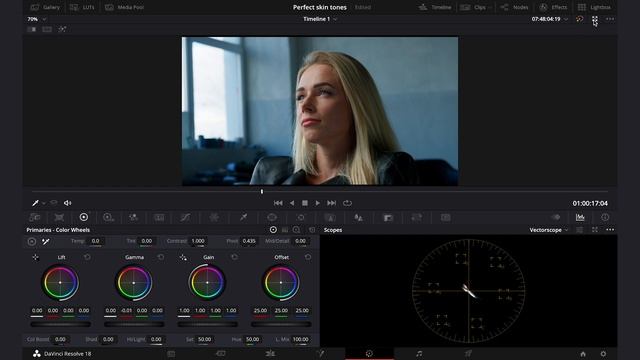
Task: Expand the picker tool dropdown arrow
Action: (44, 203)
